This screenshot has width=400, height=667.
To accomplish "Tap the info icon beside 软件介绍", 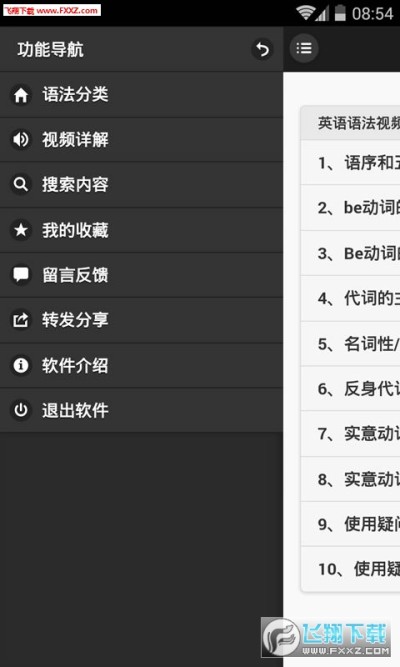I will point(20,365).
